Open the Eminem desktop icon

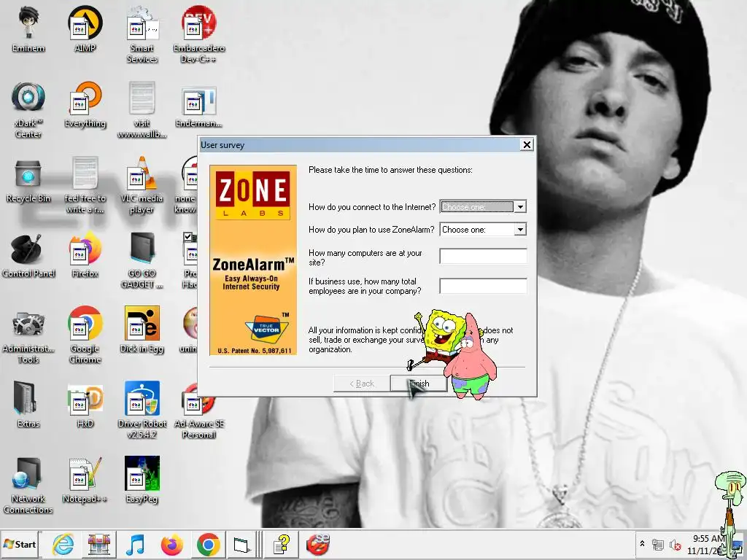28,28
